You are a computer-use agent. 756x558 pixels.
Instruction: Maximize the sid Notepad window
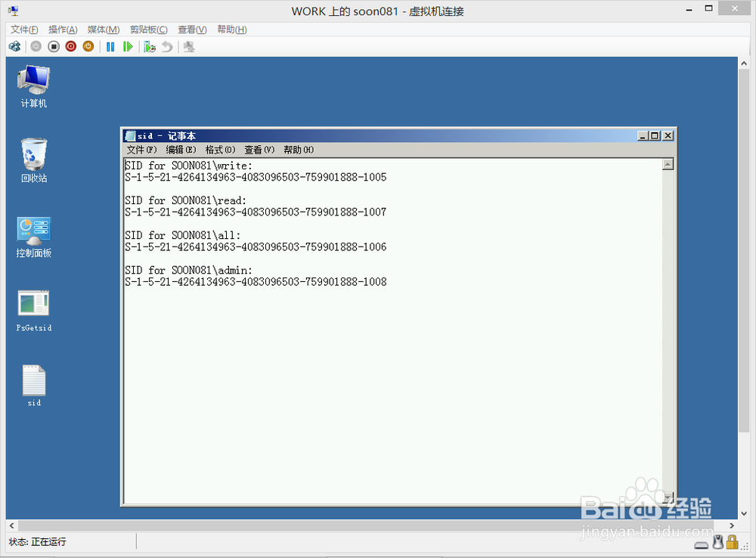(x=654, y=136)
